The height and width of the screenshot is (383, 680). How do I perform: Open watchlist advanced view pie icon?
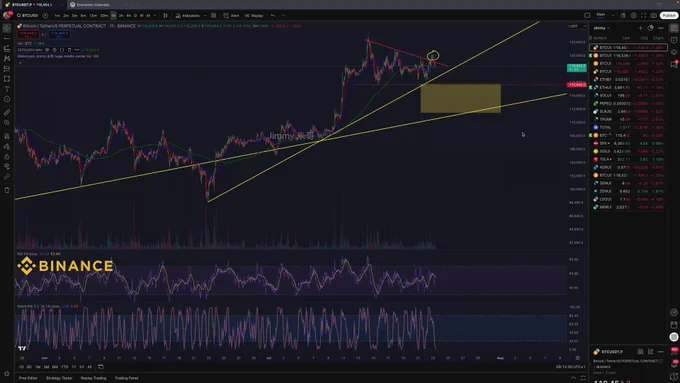651,28
